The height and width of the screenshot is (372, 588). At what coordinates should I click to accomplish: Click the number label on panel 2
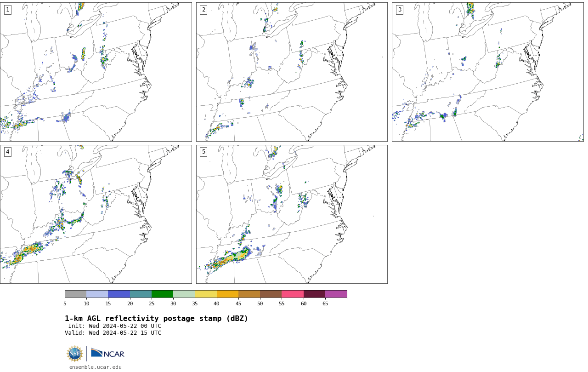[204, 10]
